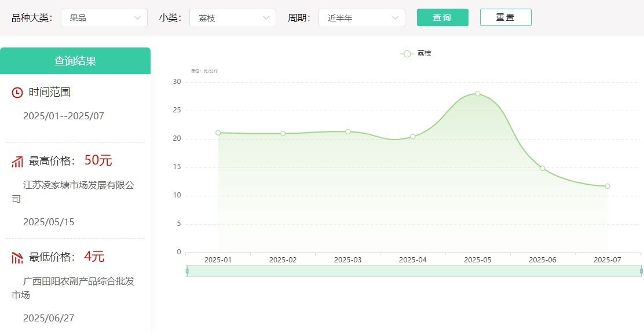Click the 2025-05 peak data point
The width and height of the screenshot is (644, 333).
point(478,94)
